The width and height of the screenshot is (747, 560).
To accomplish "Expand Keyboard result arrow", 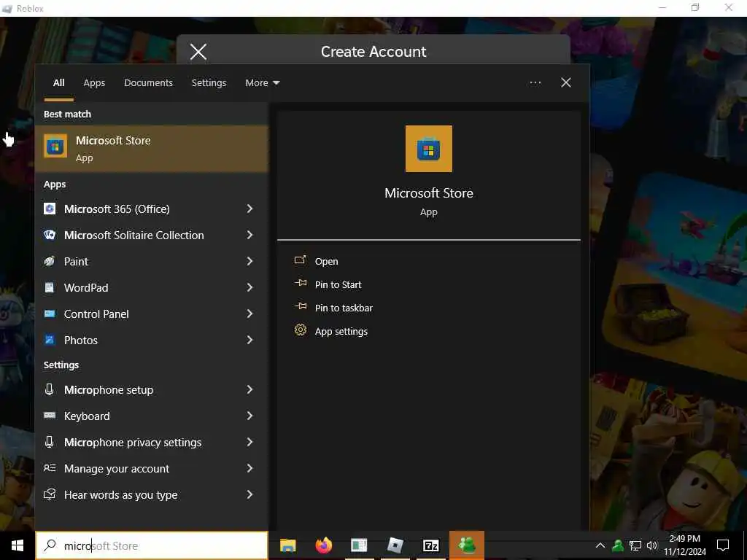I will click(249, 416).
